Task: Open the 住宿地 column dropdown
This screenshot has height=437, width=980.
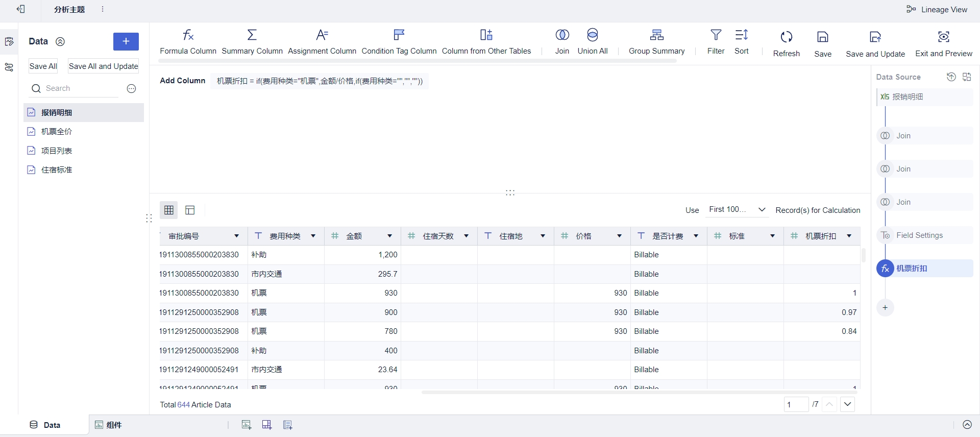Action: [x=543, y=236]
